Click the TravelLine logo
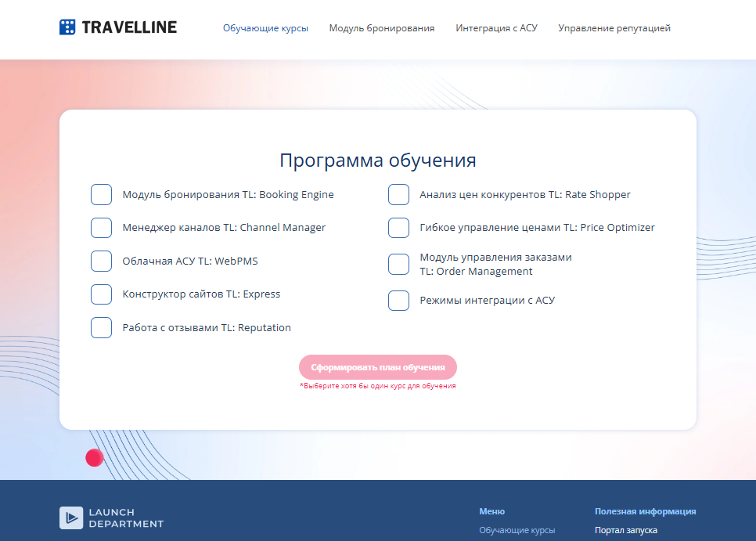The height and width of the screenshot is (541, 756). tap(118, 27)
